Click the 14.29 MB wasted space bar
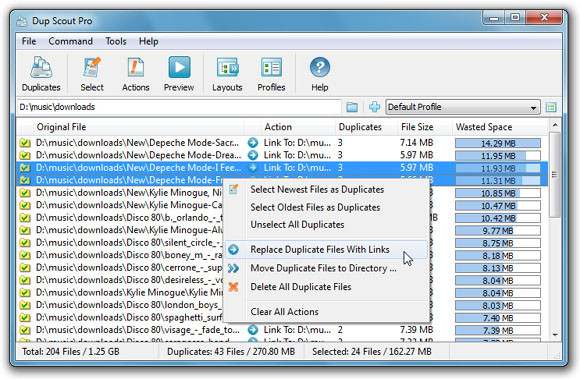 pos(498,143)
